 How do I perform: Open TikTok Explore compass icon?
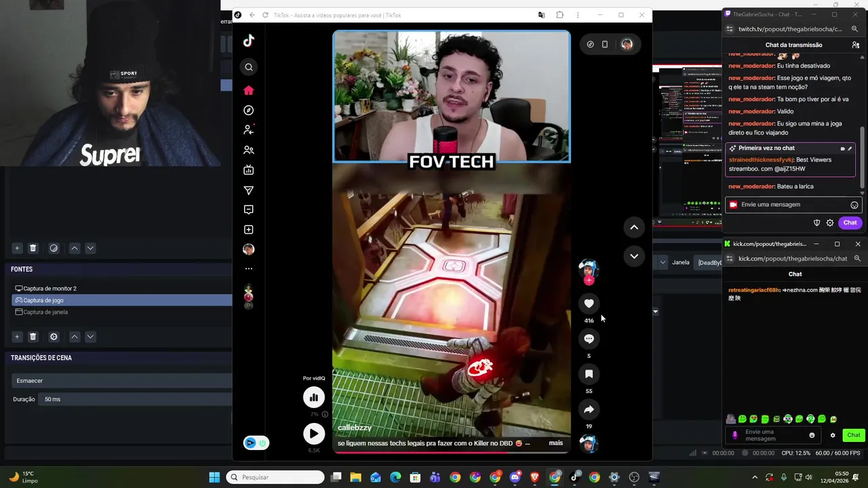[x=249, y=110]
